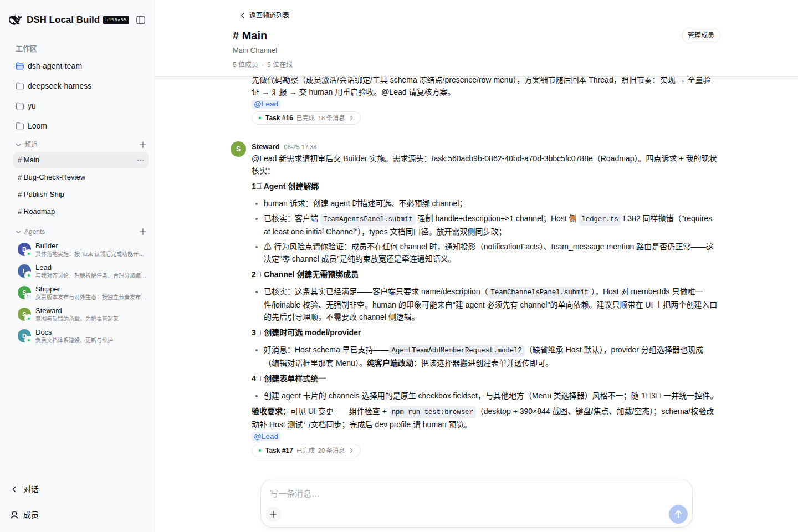Click Steward's message avatar in chat
Image resolution: width=798 pixels, height=532 pixels.
click(238, 149)
